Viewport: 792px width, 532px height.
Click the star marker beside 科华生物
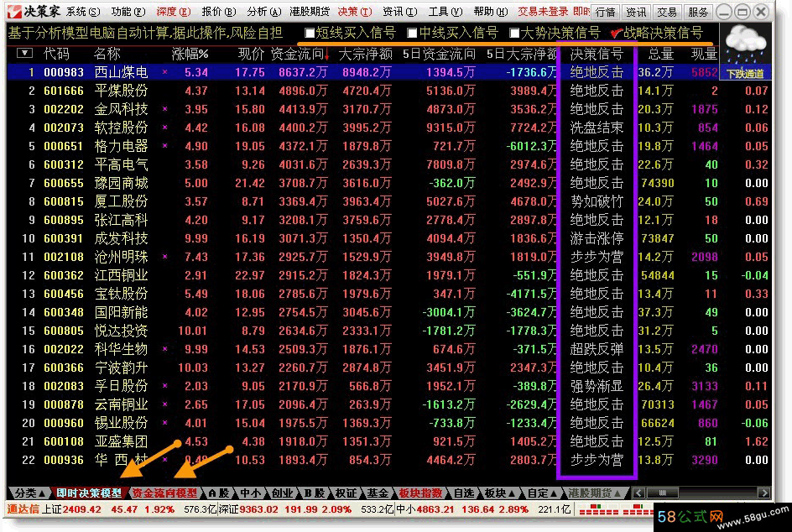pos(164,348)
